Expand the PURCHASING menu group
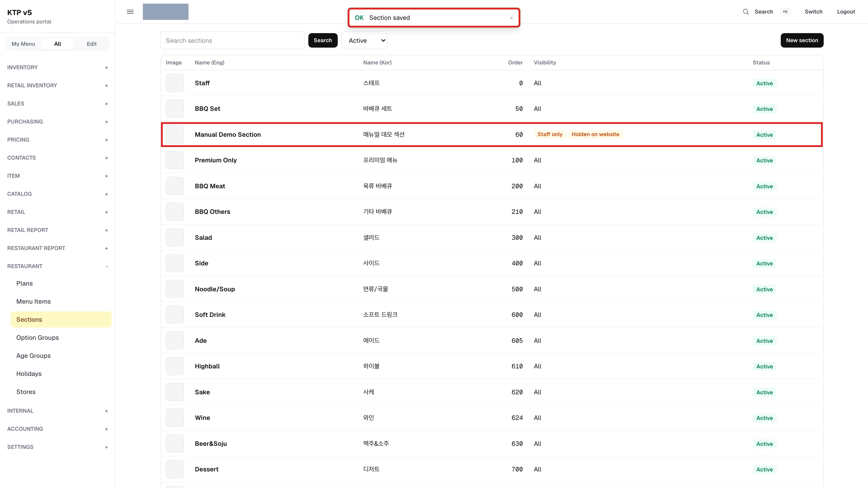 click(x=58, y=122)
